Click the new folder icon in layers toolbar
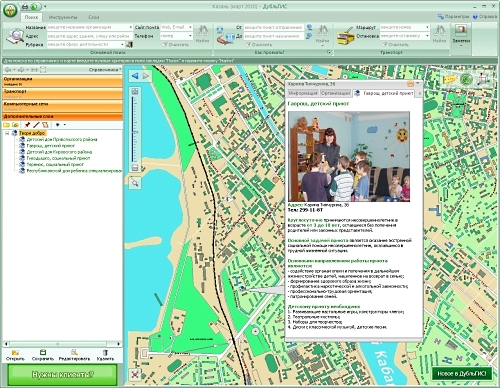This screenshot has width=500, height=388. [x=6, y=125]
